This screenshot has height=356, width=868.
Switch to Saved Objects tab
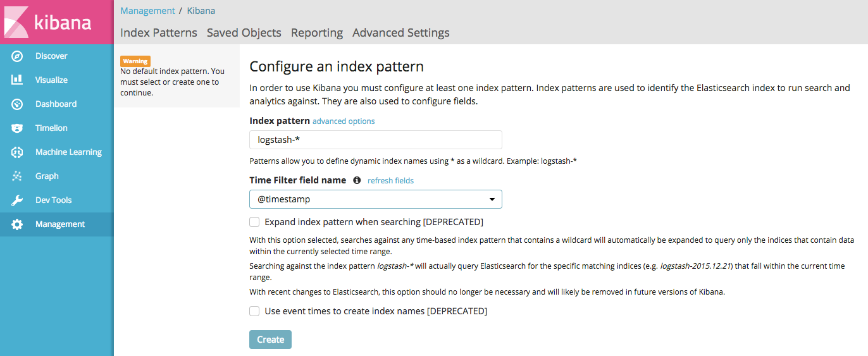coord(244,33)
